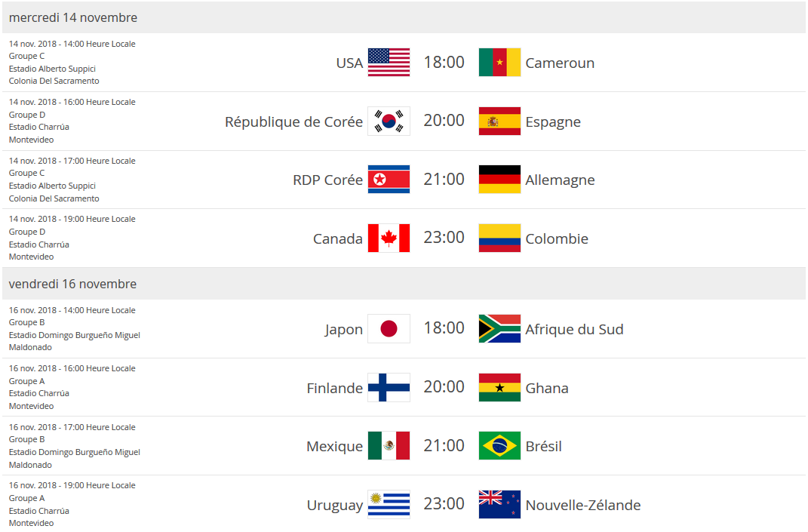Click the République de Corée flag
The width and height of the screenshot is (808, 532).
(389, 121)
